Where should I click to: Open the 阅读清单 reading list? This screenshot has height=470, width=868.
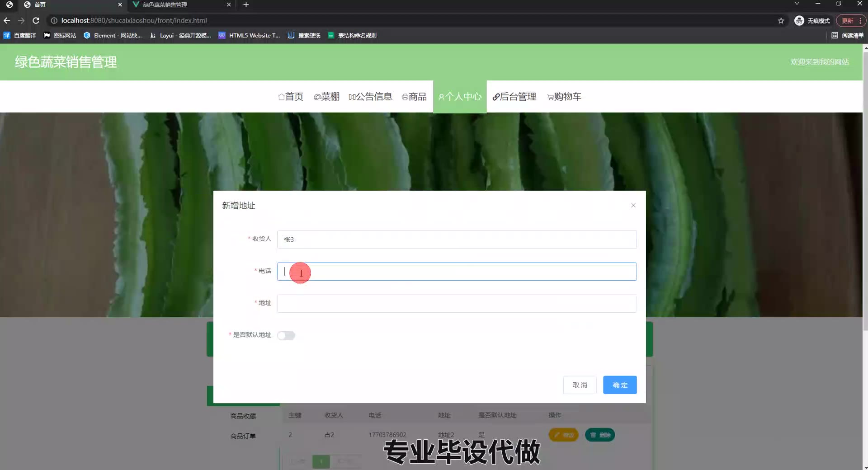coord(848,35)
